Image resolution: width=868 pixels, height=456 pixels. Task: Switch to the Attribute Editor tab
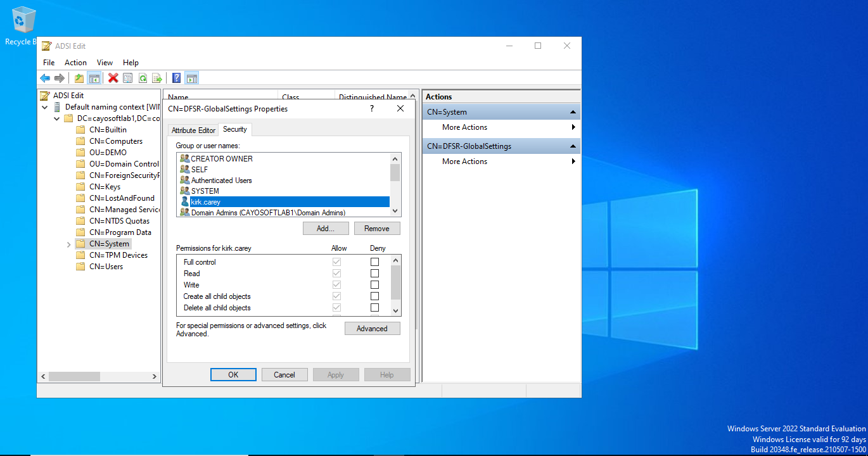[x=194, y=130]
